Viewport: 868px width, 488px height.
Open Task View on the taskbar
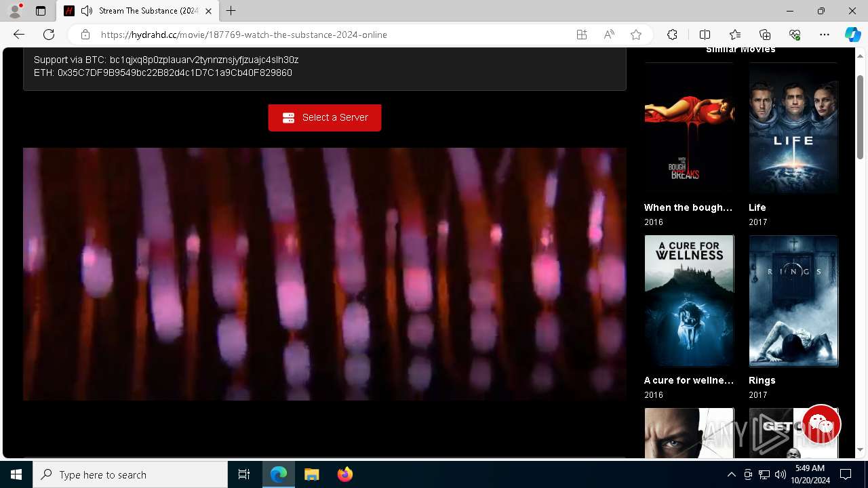click(x=244, y=474)
